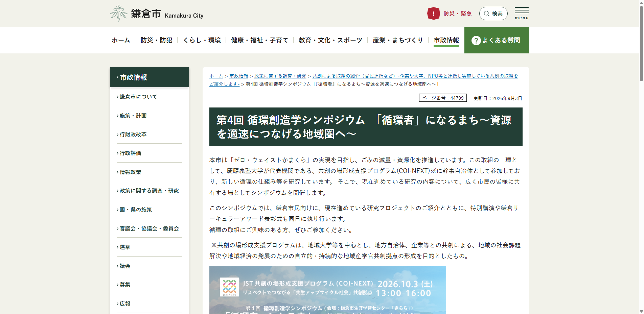This screenshot has height=314, width=644.
Task: Open the 産業・まちづくり navigation item
Action: [398, 40]
